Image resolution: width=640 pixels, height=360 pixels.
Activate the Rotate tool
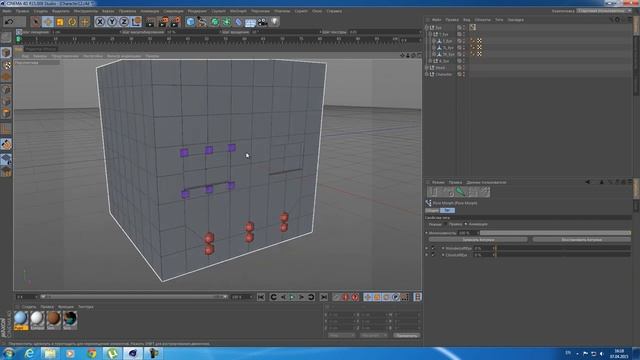(x=72, y=22)
